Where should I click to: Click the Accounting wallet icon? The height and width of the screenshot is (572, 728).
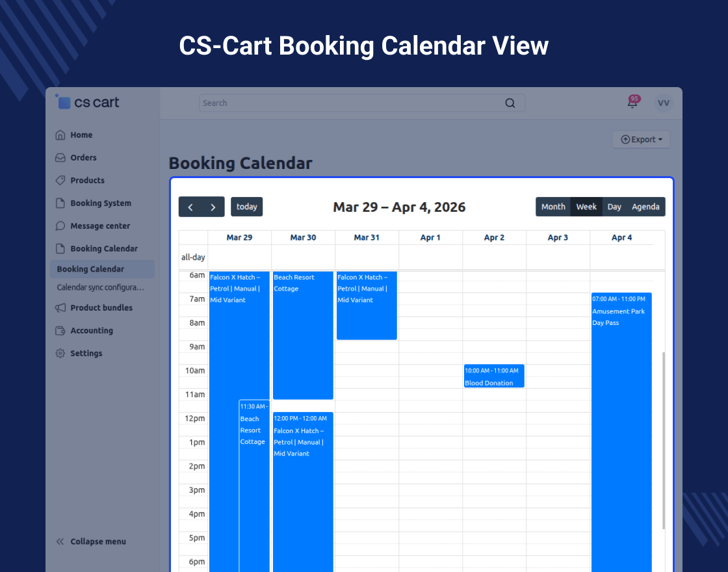point(60,331)
